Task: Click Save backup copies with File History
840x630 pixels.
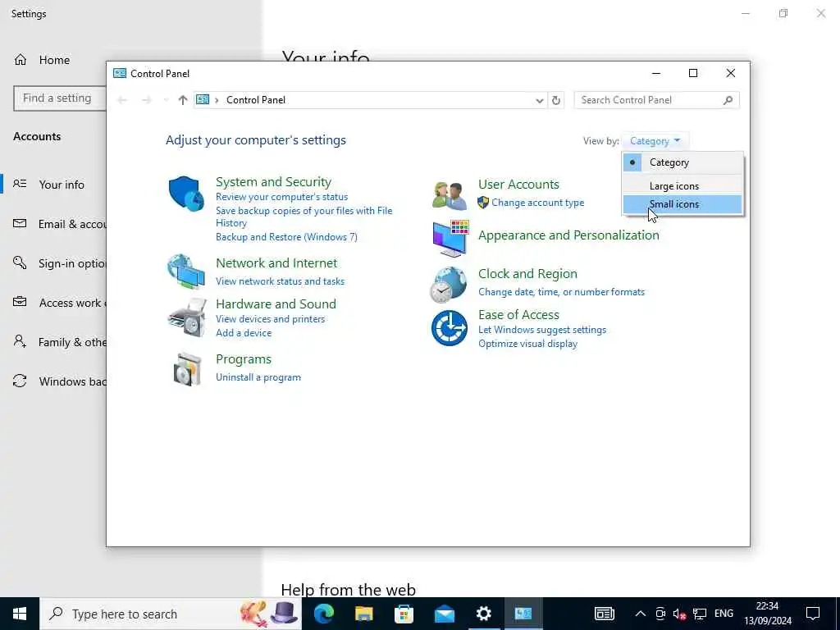Action: [x=304, y=217]
